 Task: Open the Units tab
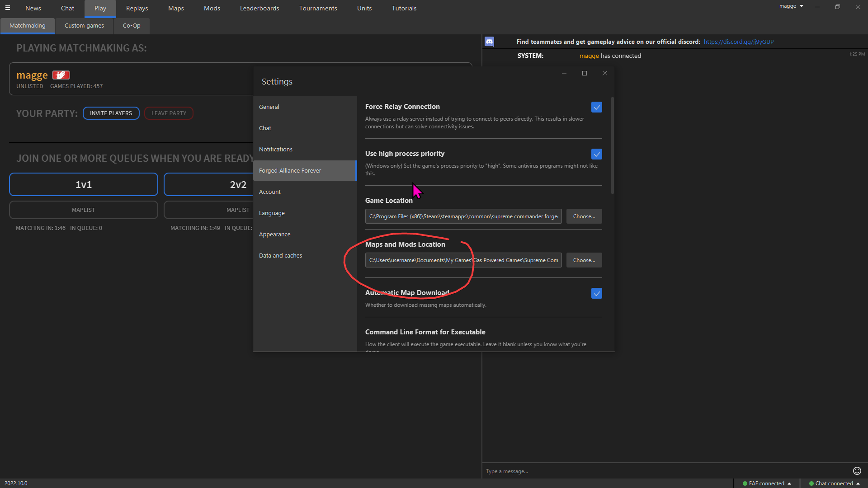tap(364, 8)
